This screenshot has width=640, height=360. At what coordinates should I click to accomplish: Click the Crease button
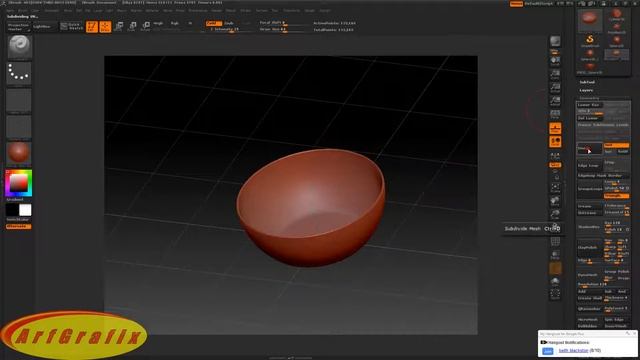(590, 206)
